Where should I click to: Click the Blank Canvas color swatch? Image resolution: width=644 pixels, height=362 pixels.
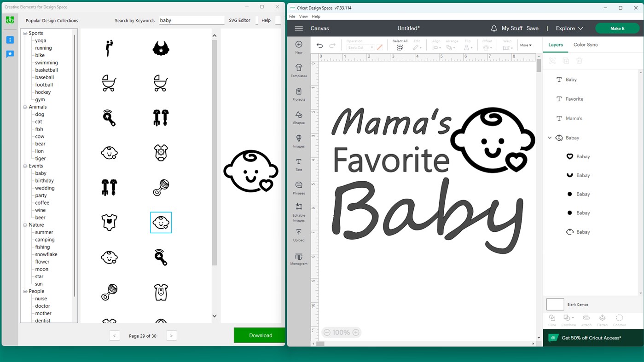coord(555,304)
